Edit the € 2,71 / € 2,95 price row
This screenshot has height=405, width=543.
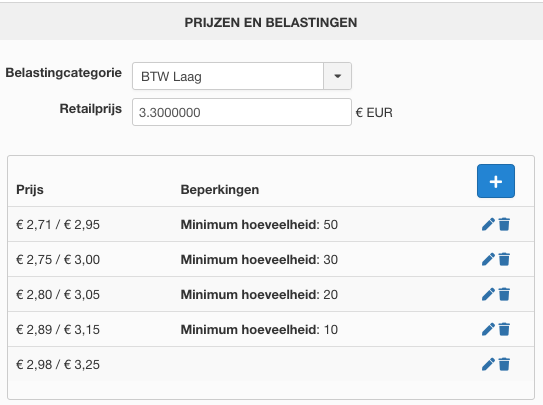[488, 224]
